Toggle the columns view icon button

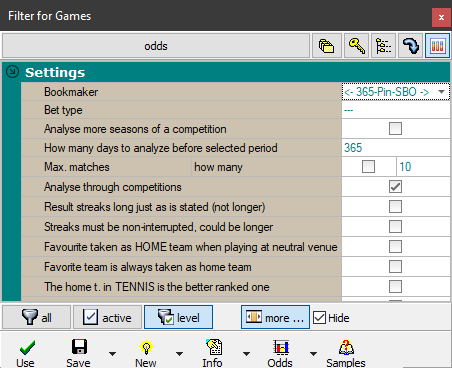437,46
